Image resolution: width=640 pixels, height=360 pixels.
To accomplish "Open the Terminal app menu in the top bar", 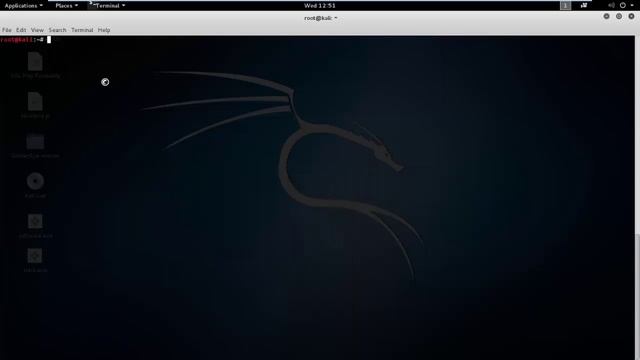I will [107, 6].
